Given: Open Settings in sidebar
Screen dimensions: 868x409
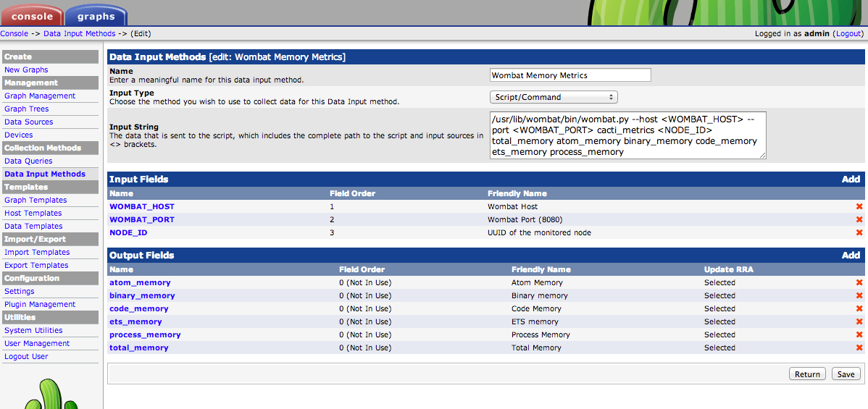Looking at the screenshot, I should (x=20, y=291).
